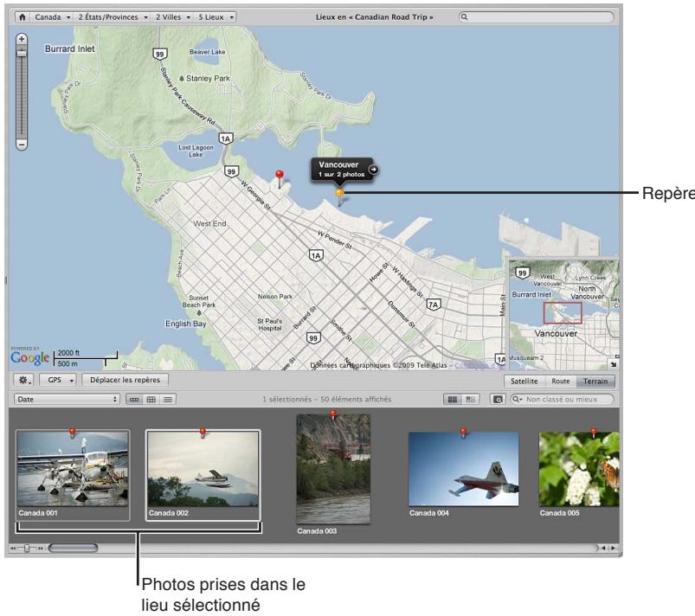This screenshot has height=616, width=695.
Task: Click the Google logo on the map
Action: click(29, 357)
